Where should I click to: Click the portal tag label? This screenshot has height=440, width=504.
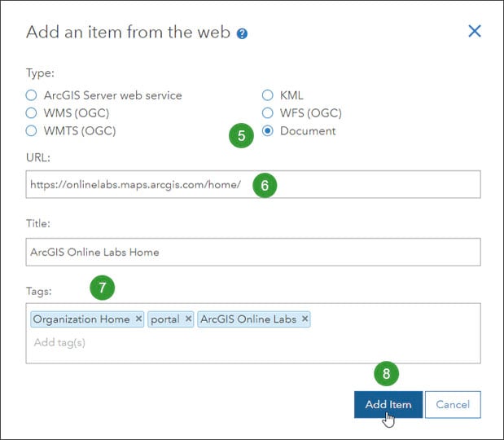tap(165, 319)
